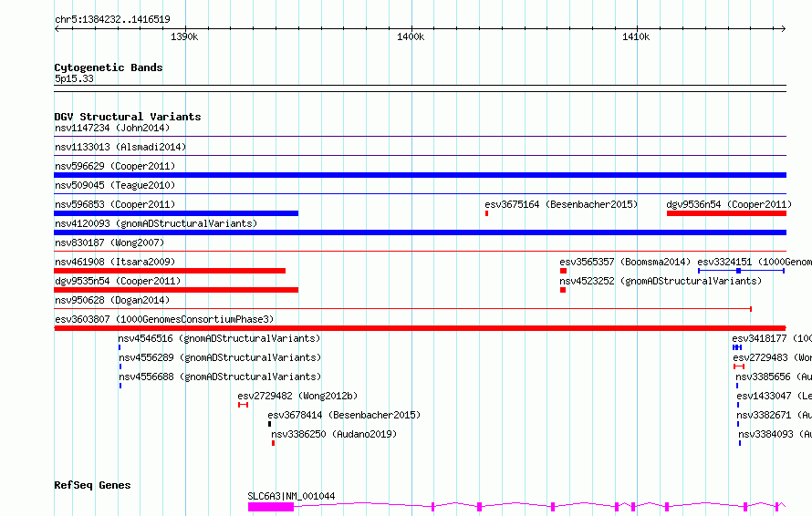Click the ruler's right scroll arrow
This screenshot has width=812, height=516.
[x=784, y=28]
